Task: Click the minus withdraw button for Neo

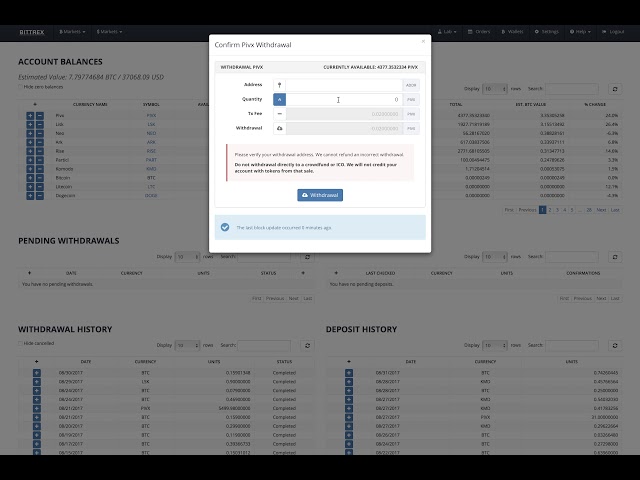Action: (40, 133)
